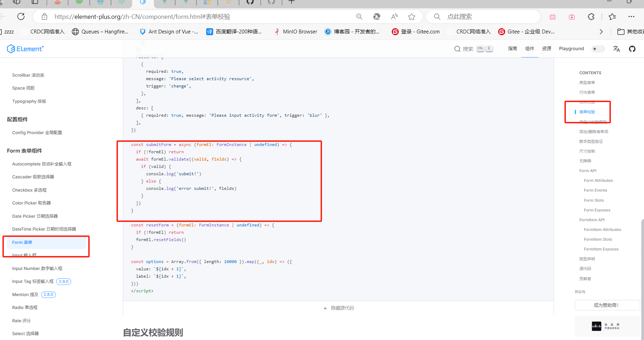Open Input Tag 标签输入框 page
Viewport: 644px width, 340px height.
(33, 281)
